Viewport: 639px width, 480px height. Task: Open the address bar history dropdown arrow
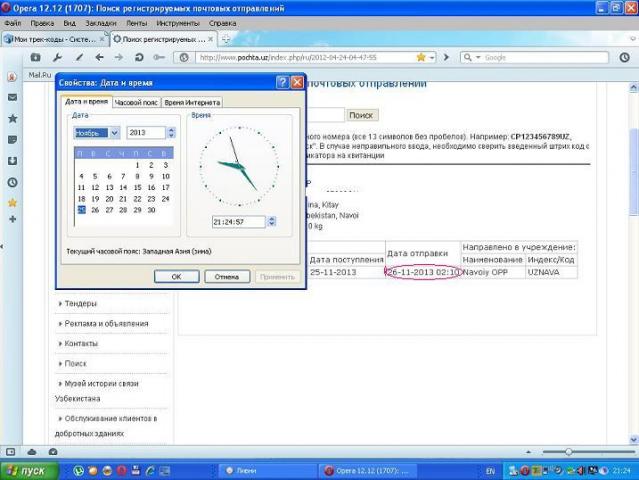[x=431, y=58]
